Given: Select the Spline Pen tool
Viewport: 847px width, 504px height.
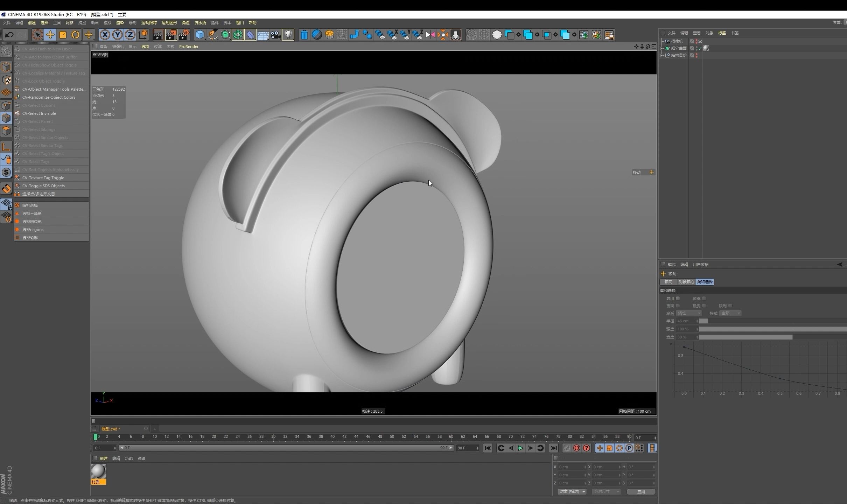Looking at the screenshot, I should coord(212,35).
